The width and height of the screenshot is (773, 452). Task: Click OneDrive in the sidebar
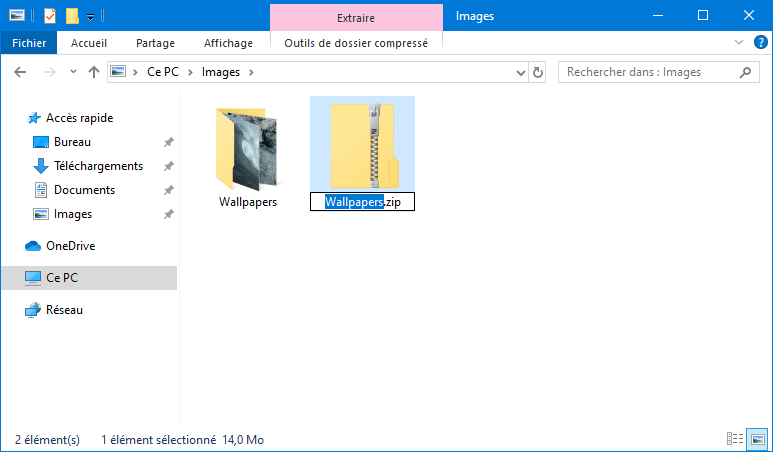pyautogui.click(x=70, y=246)
